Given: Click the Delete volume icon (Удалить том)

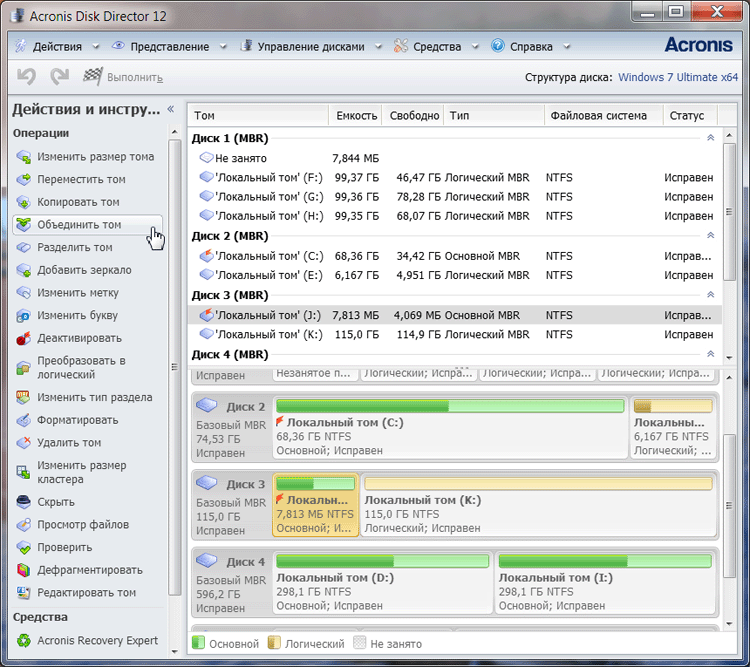Looking at the screenshot, I should point(23,443).
